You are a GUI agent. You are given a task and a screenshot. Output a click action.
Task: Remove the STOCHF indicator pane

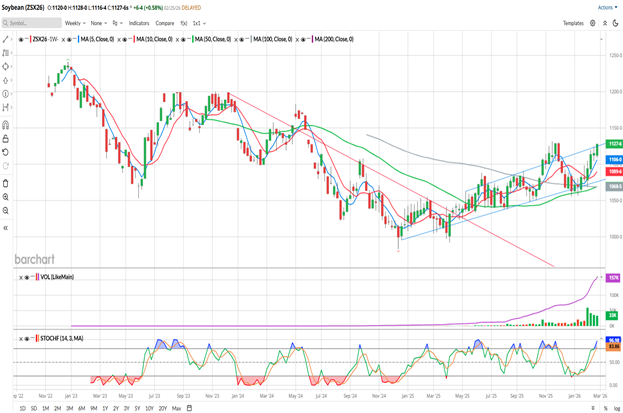21,339
